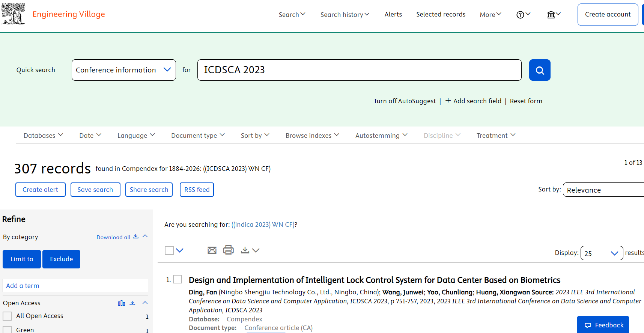Image resolution: width=644 pixels, height=333 pixels.
Task: Open the institution building icon menu
Action: 554,15
